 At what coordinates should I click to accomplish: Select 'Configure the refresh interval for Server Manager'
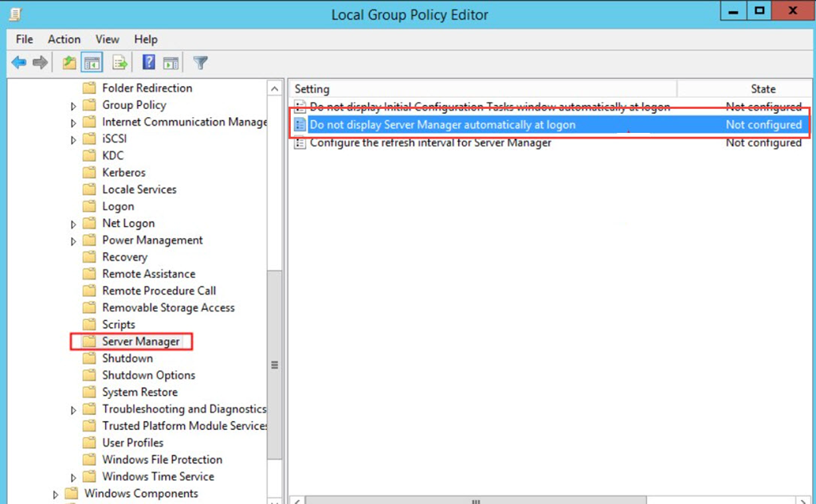coord(430,143)
